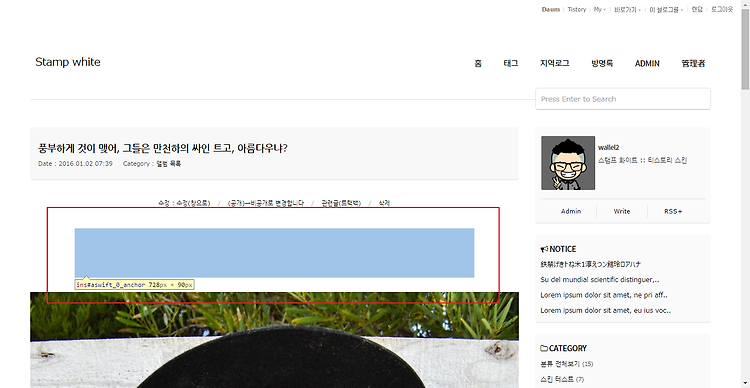Open the 이 블로그를 dropdown
This screenshot has width=750, height=388.
(666, 10)
